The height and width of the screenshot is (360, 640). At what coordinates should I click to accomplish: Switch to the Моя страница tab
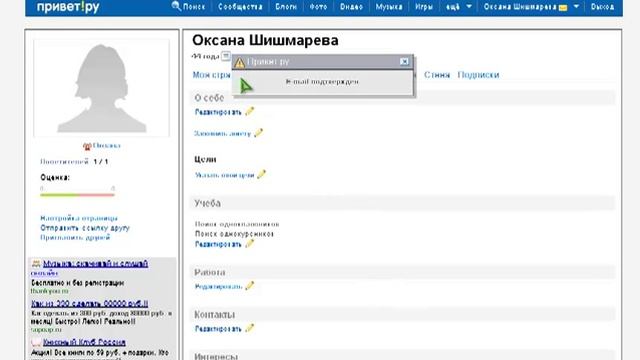(212, 75)
